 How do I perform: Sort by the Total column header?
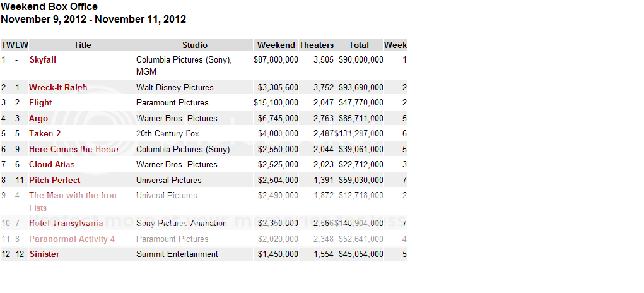point(359,45)
